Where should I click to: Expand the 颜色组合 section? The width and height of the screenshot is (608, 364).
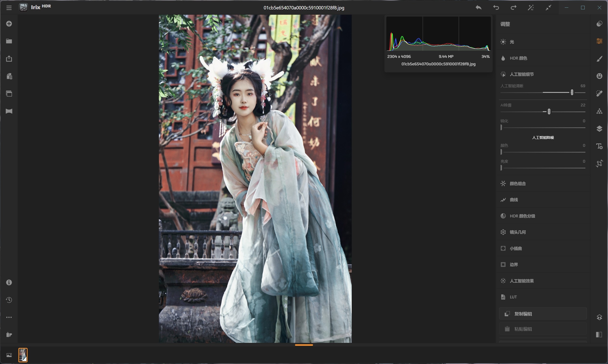pyautogui.click(x=543, y=184)
